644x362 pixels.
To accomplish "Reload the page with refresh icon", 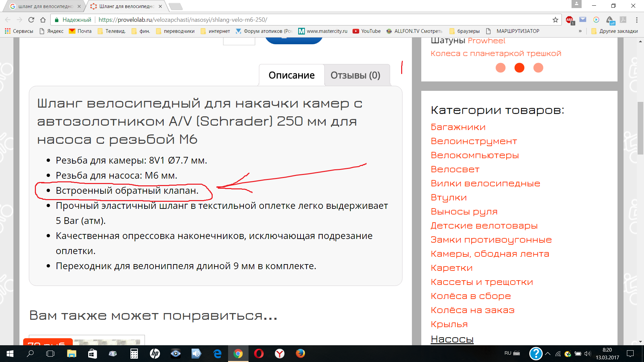I will click(31, 20).
